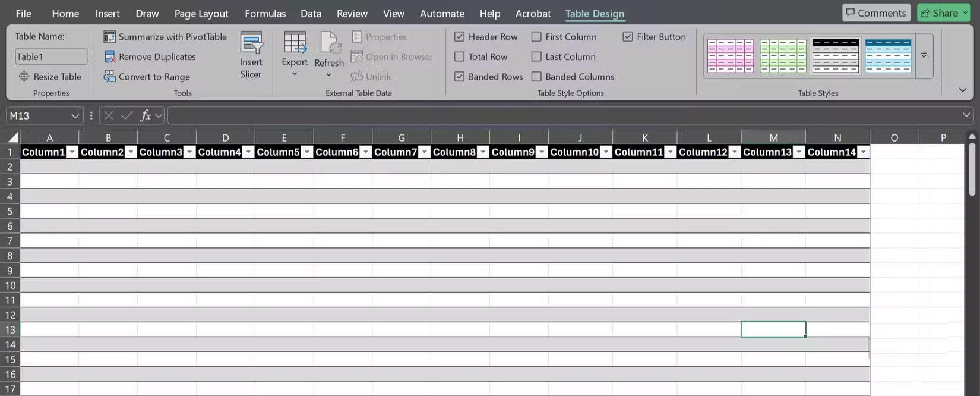Click the Resize Table icon

coord(24,76)
